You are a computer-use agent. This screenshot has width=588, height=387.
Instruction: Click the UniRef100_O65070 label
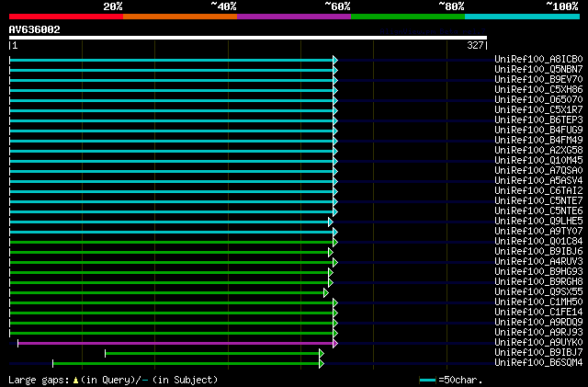[538, 100]
